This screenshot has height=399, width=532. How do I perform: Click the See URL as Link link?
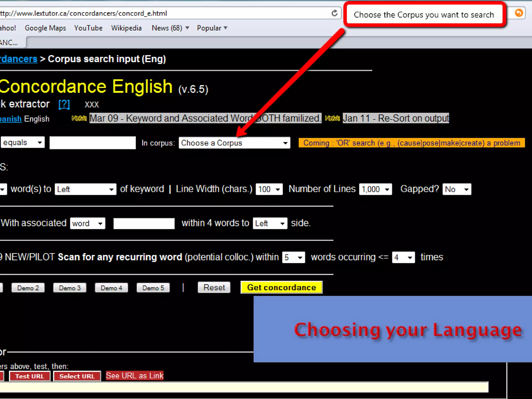click(135, 376)
